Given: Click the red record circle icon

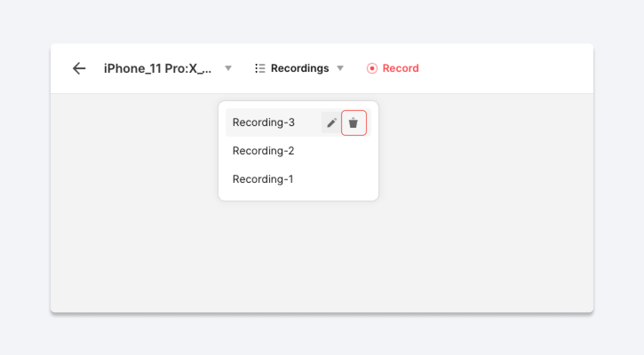Looking at the screenshot, I should click(372, 68).
